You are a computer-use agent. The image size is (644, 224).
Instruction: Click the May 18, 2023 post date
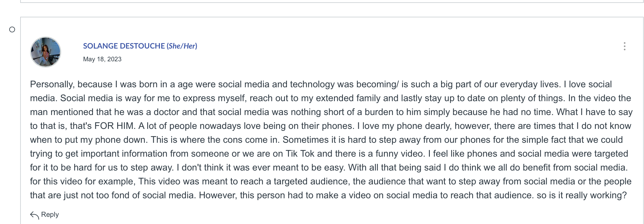pos(102,59)
